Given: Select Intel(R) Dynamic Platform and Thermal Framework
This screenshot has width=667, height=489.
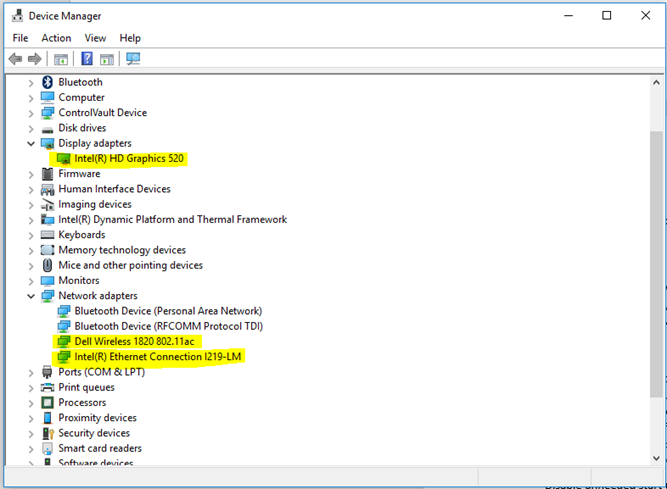Looking at the screenshot, I should tap(172, 219).
